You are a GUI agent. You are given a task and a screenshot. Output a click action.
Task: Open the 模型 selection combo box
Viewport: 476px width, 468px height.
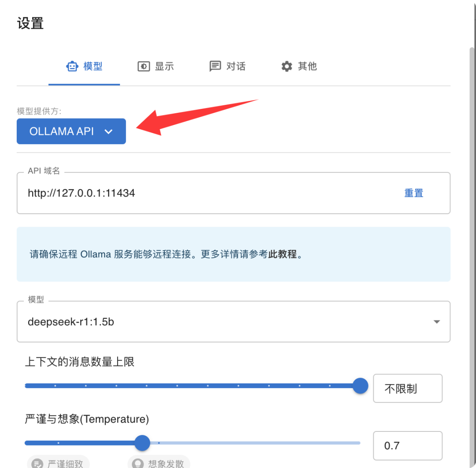(x=234, y=322)
